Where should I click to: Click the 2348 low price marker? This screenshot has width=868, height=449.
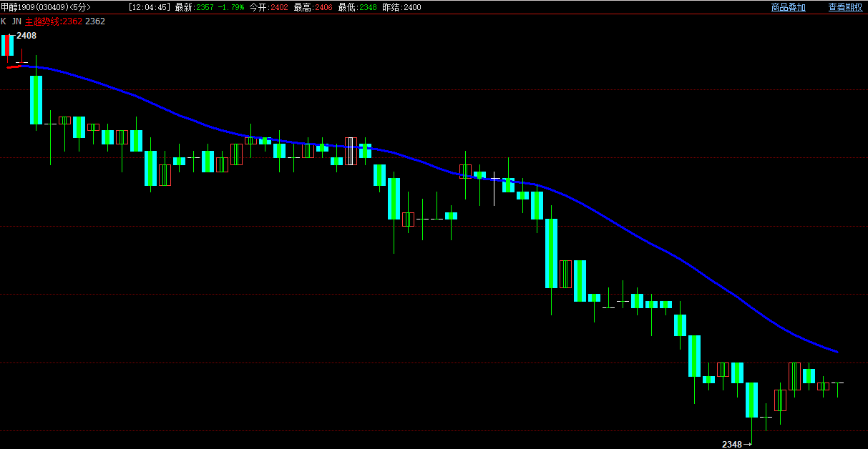(732, 444)
